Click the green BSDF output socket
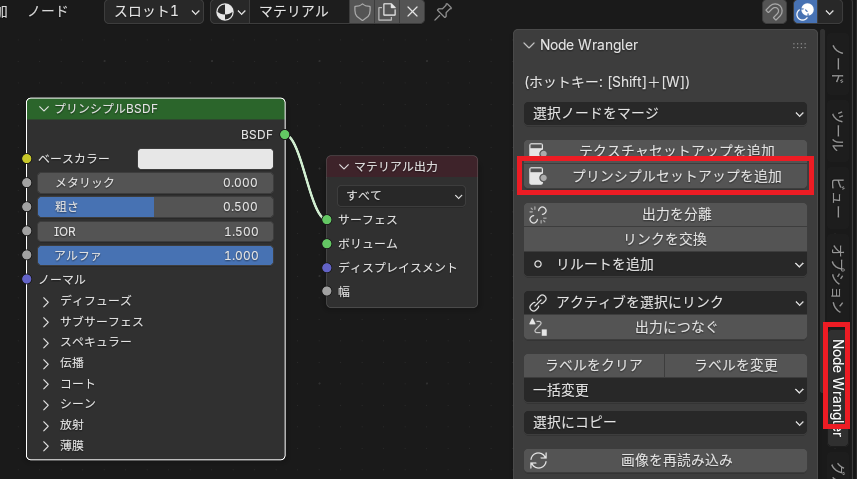Viewport: 857px width, 479px height. point(285,134)
